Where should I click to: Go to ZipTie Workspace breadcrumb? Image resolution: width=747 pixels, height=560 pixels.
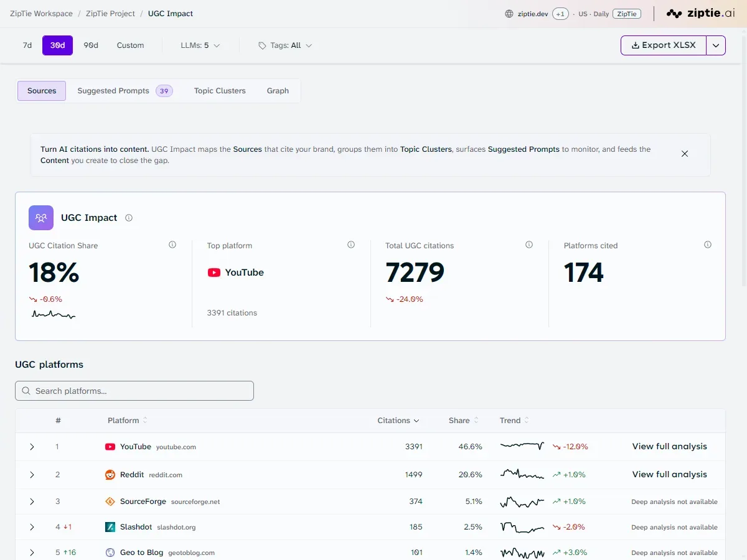[41, 14]
